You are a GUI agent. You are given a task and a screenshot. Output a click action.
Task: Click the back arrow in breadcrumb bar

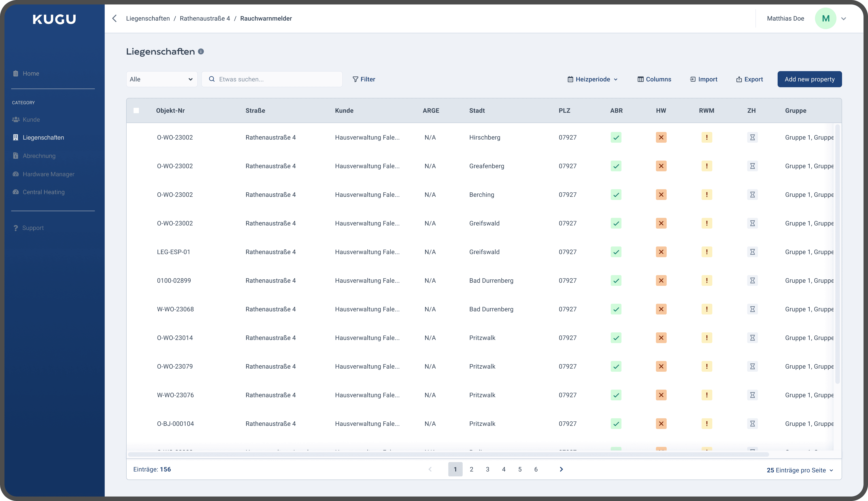coord(115,19)
